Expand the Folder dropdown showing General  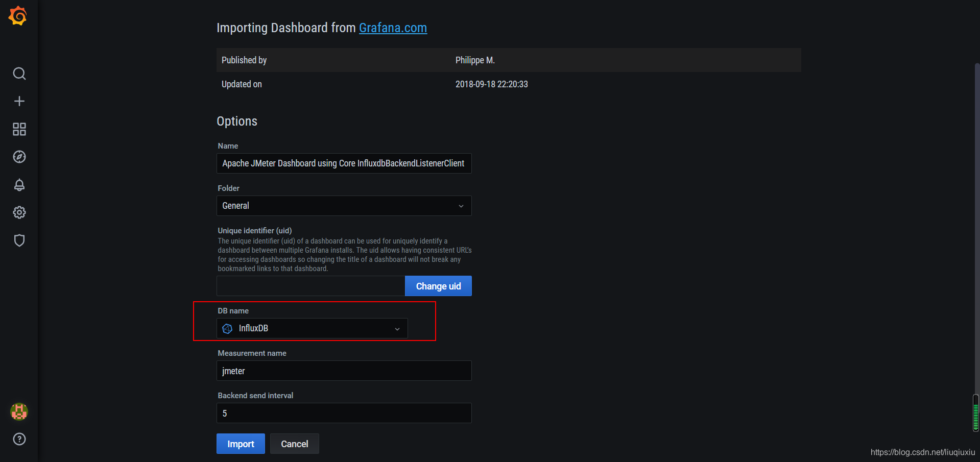(x=344, y=206)
